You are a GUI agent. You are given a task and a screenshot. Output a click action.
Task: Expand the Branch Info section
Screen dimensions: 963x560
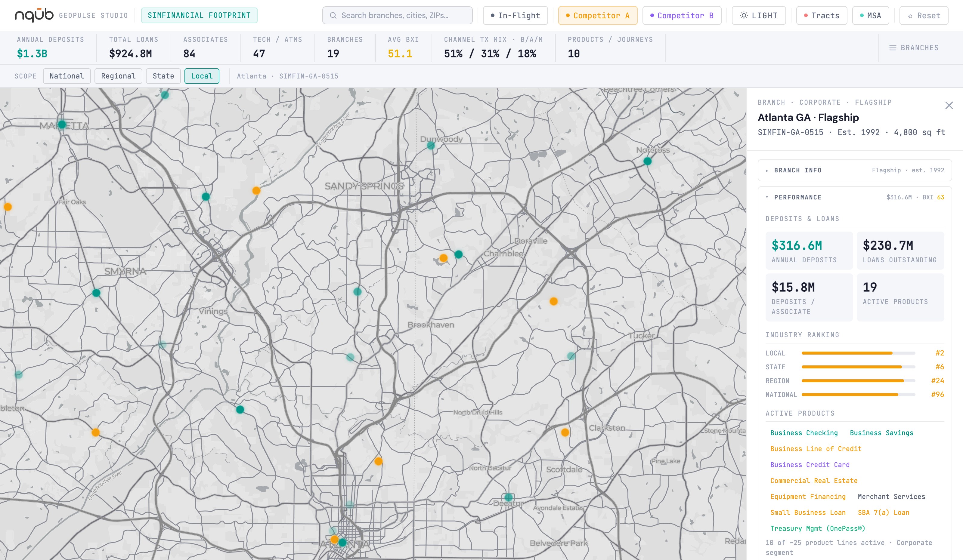tap(854, 170)
